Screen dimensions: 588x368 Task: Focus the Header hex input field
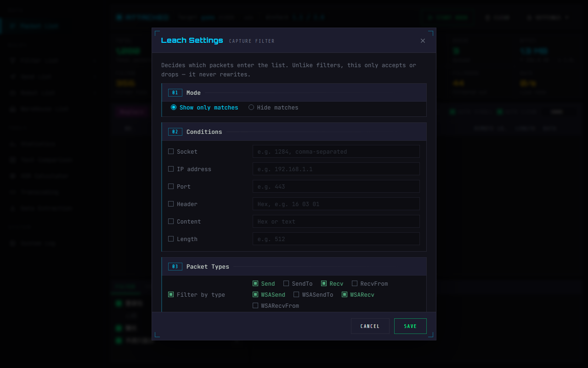[336, 204]
